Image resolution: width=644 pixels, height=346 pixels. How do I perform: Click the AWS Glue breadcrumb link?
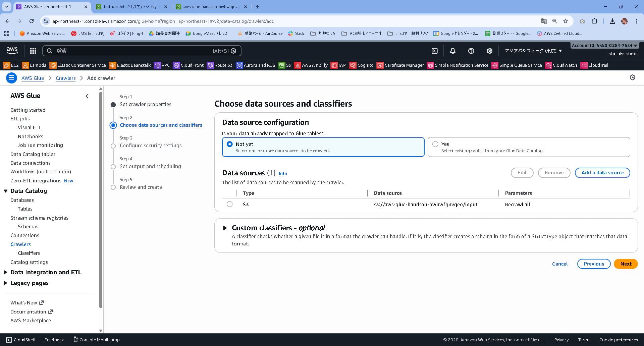33,78
